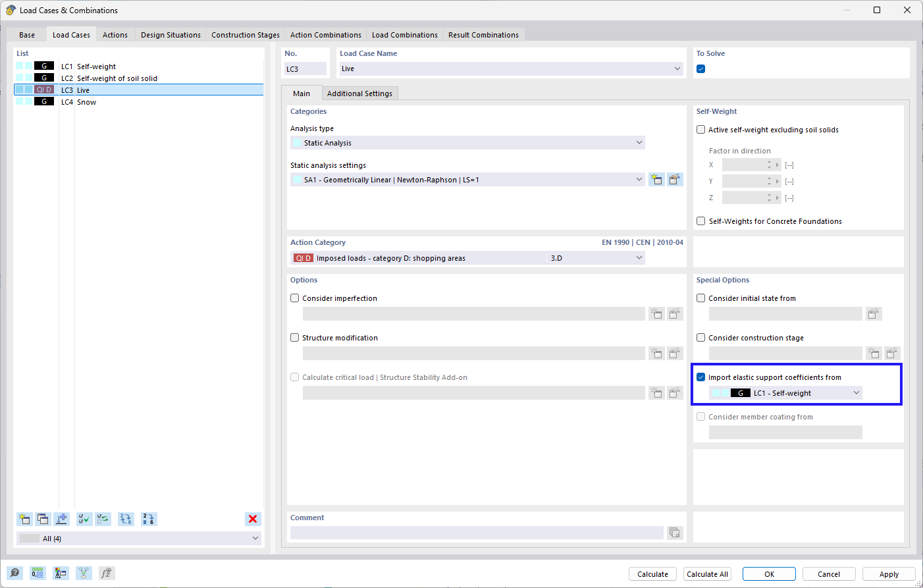This screenshot has height=588, width=923.
Task: Create new static analysis settings via star icon
Action: pyautogui.click(x=656, y=180)
